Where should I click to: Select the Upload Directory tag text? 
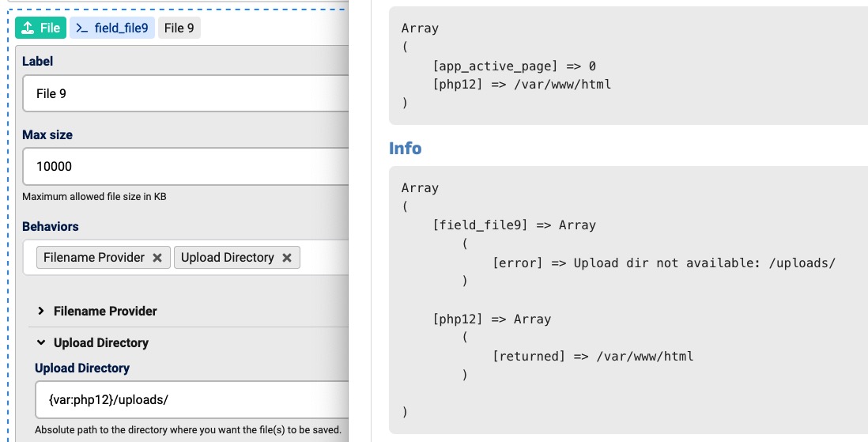tap(227, 258)
